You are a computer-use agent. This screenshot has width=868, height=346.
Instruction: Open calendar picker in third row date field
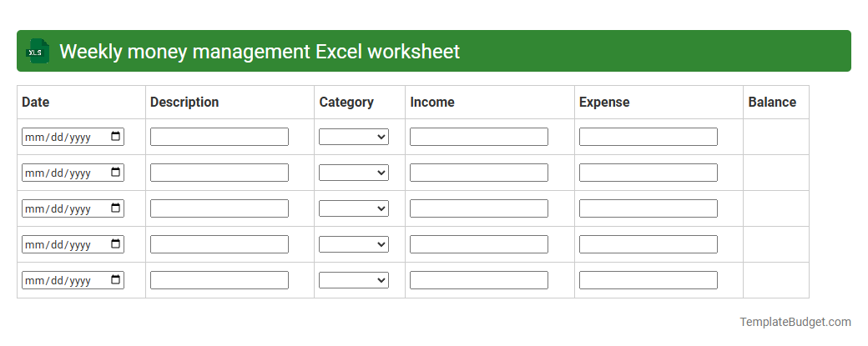pos(116,208)
